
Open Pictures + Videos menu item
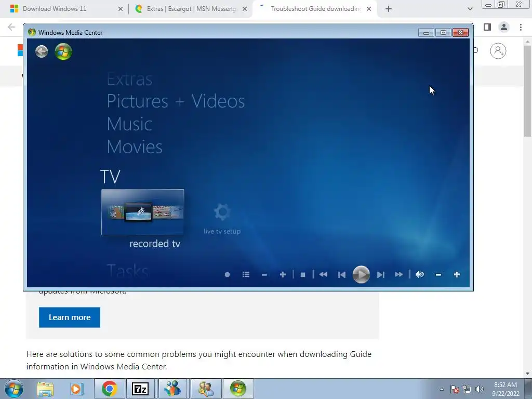[x=176, y=101]
